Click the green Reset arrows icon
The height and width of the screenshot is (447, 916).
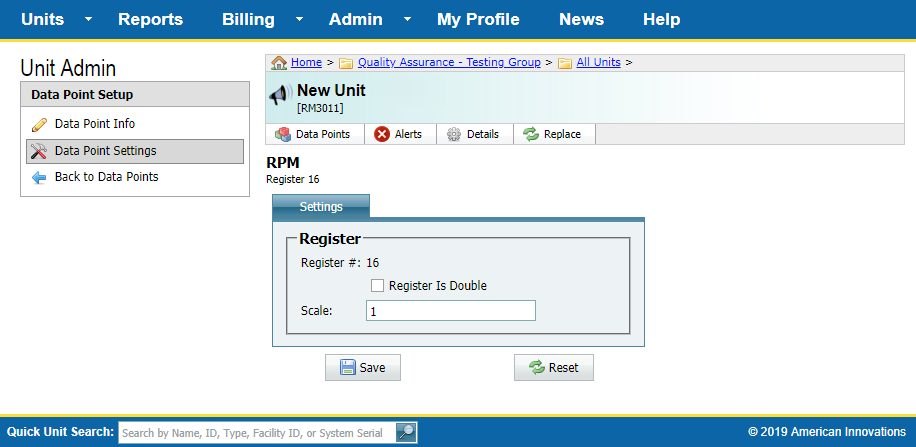(536, 368)
